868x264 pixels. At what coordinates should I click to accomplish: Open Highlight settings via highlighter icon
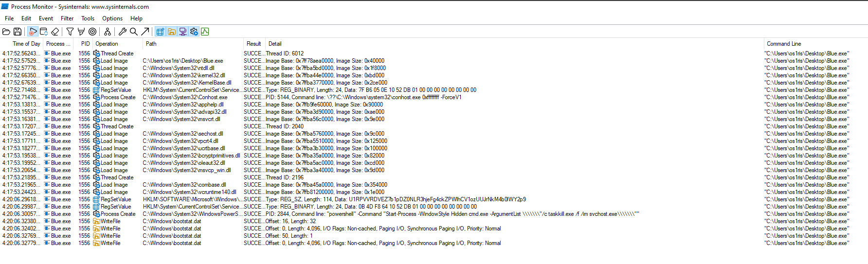(81, 32)
